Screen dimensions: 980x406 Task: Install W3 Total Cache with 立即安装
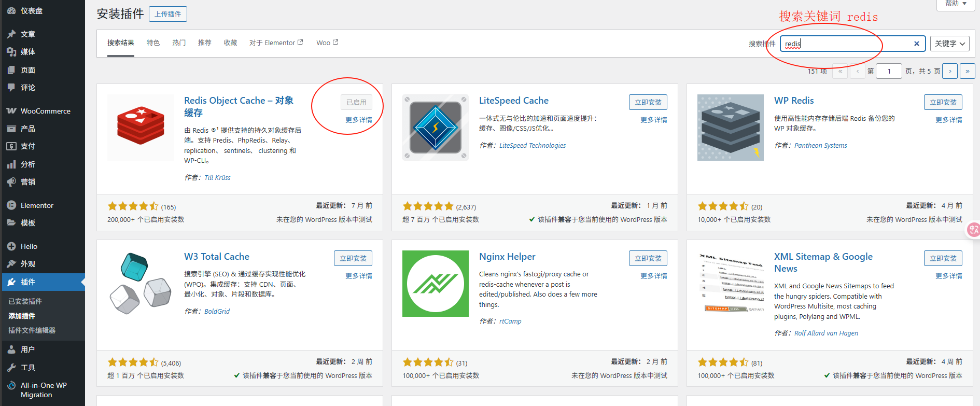(353, 258)
